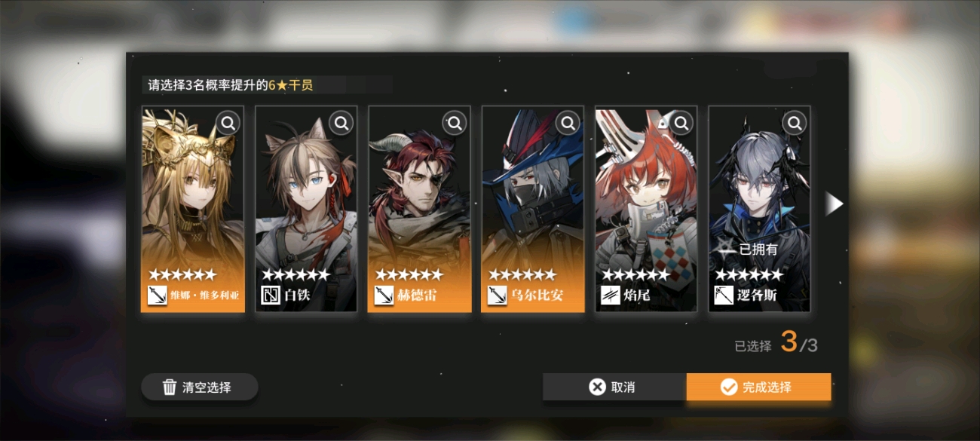Confirm with the 完成选择 button
Viewport: 980px width, 441px height.
pyautogui.click(x=758, y=387)
